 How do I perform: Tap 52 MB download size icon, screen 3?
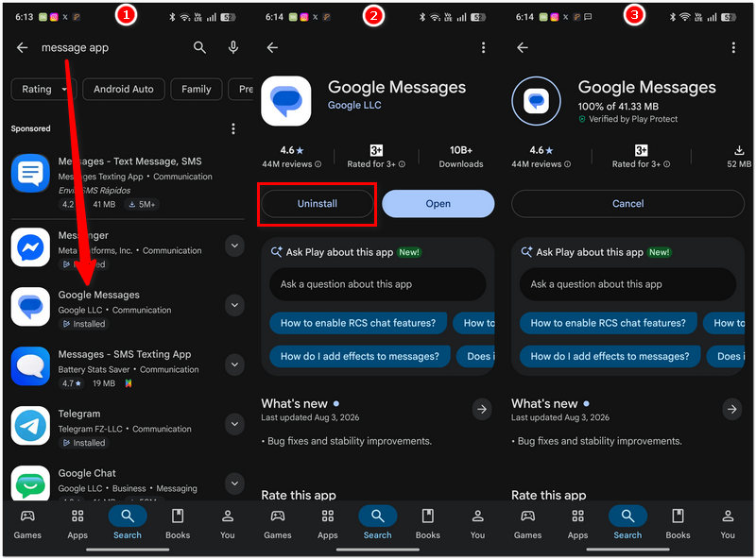coord(739,150)
